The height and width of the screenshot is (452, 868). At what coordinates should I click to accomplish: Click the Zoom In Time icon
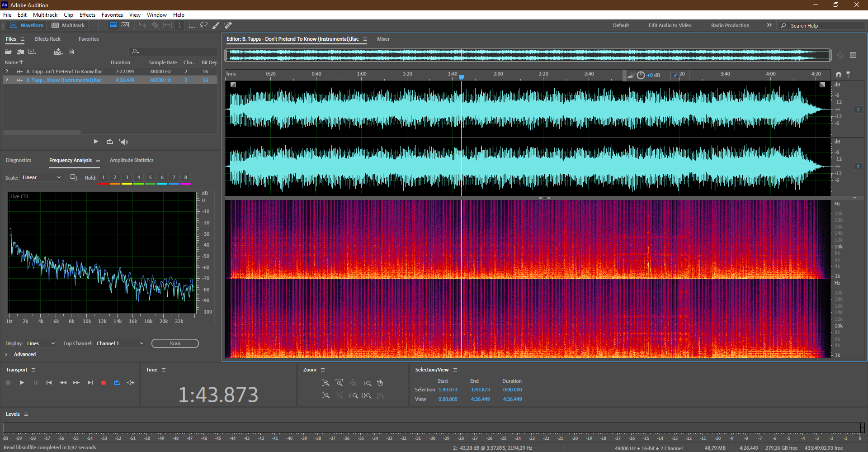(339, 383)
